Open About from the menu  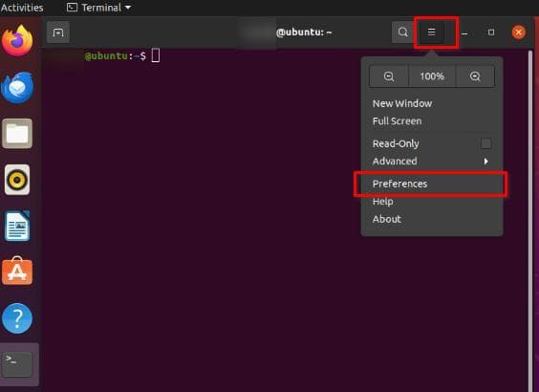click(432, 219)
